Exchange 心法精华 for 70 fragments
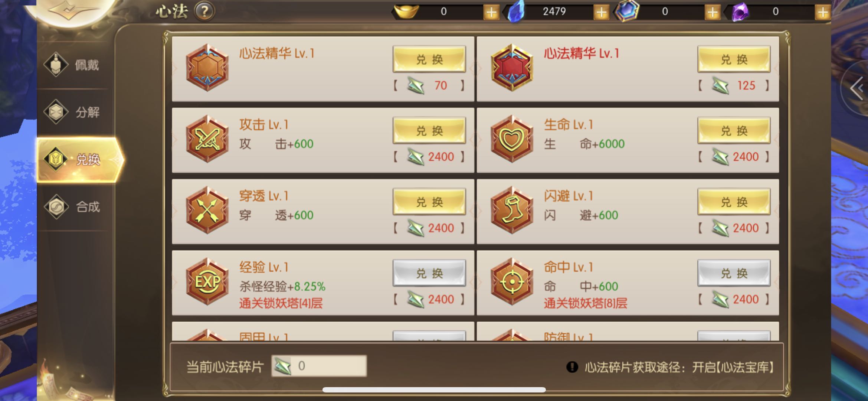 pyautogui.click(x=429, y=59)
